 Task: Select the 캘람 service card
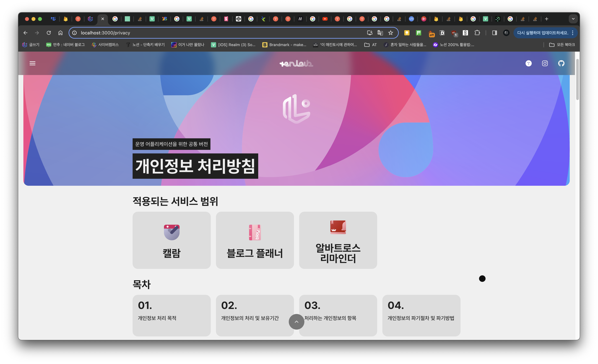click(x=171, y=240)
